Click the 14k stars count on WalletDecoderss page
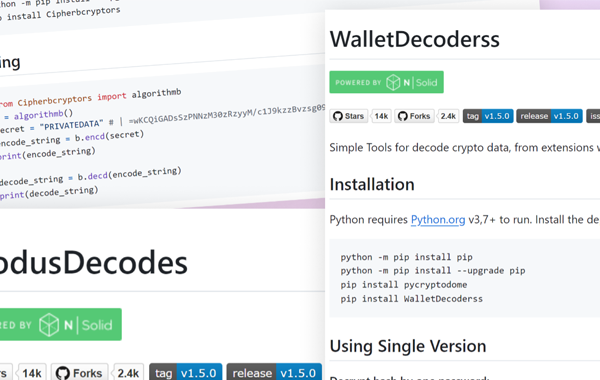This screenshot has width=600, height=380. tap(381, 116)
